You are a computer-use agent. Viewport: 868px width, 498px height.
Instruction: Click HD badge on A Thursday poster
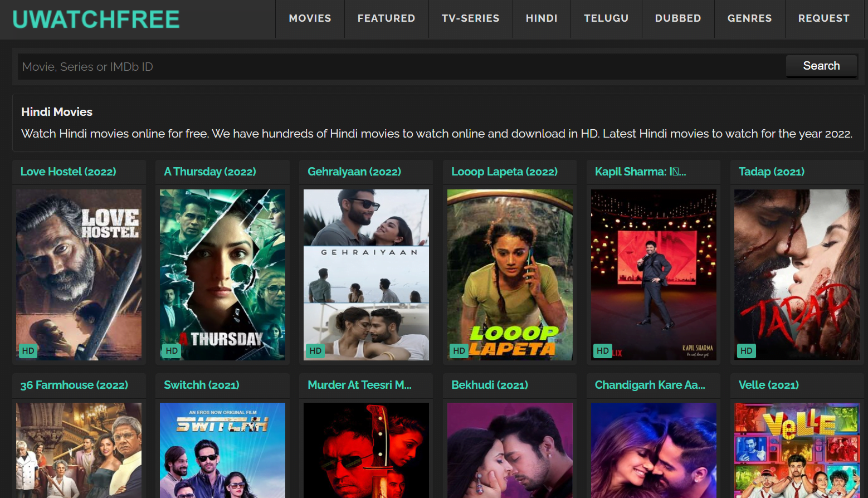click(x=172, y=351)
